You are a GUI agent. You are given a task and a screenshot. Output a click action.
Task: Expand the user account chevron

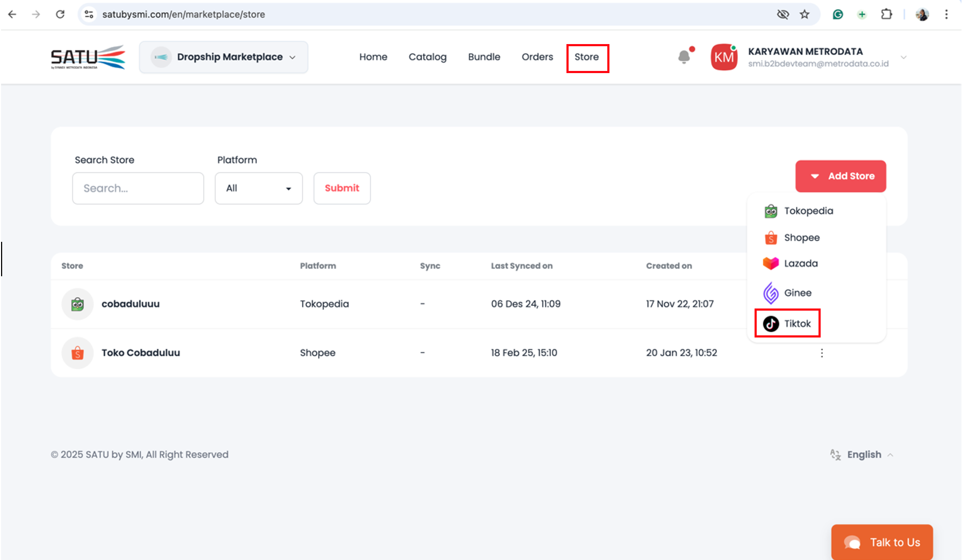click(x=903, y=58)
